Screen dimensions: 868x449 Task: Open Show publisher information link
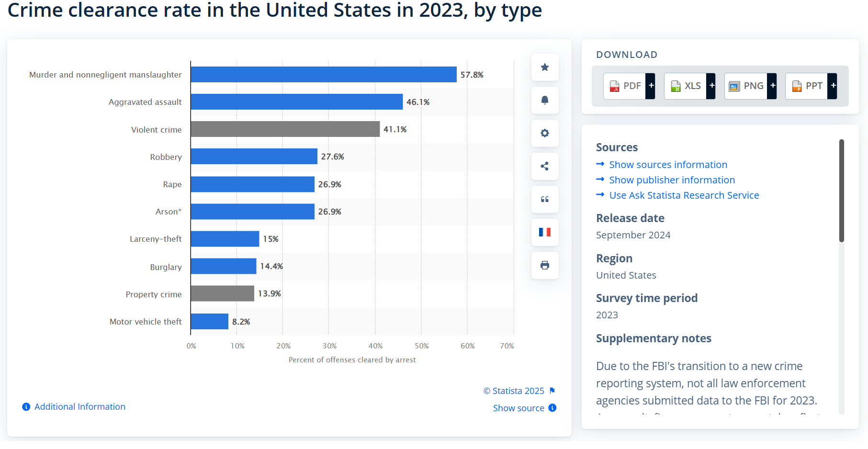click(x=672, y=180)
